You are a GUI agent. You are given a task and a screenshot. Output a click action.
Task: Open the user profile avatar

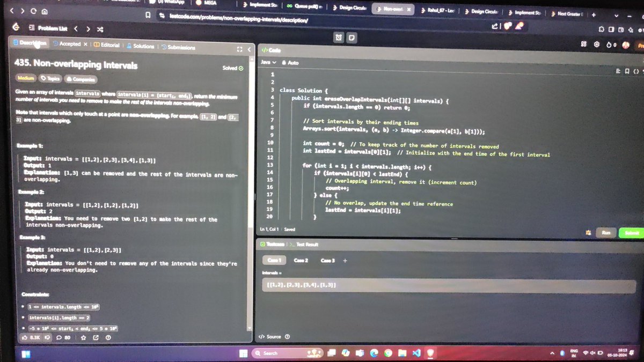click(625, 46)
